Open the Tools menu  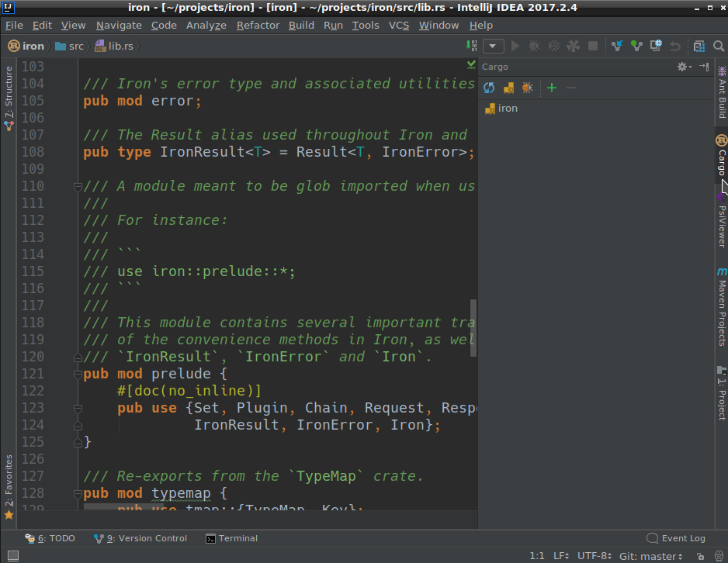[366, 26]
